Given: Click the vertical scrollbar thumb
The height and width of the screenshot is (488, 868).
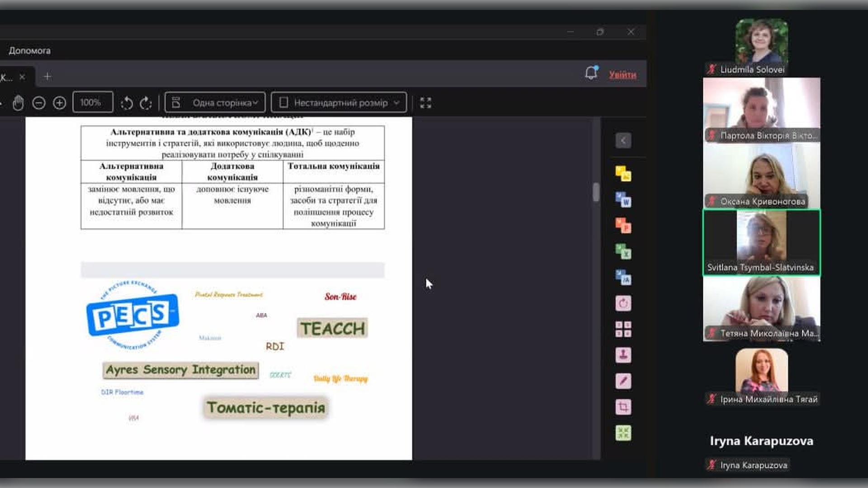Looking at the screenshot, I should [596, 192].
